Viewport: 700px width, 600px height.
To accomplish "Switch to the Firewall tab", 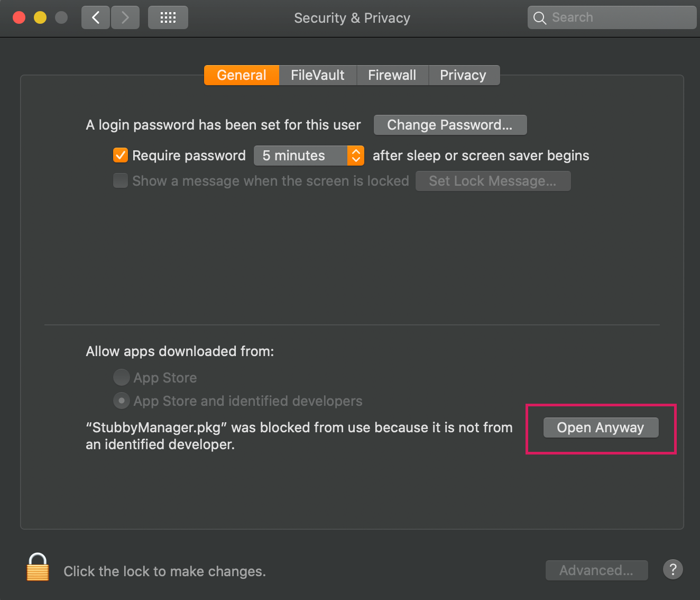I will (x=392, y=75).
